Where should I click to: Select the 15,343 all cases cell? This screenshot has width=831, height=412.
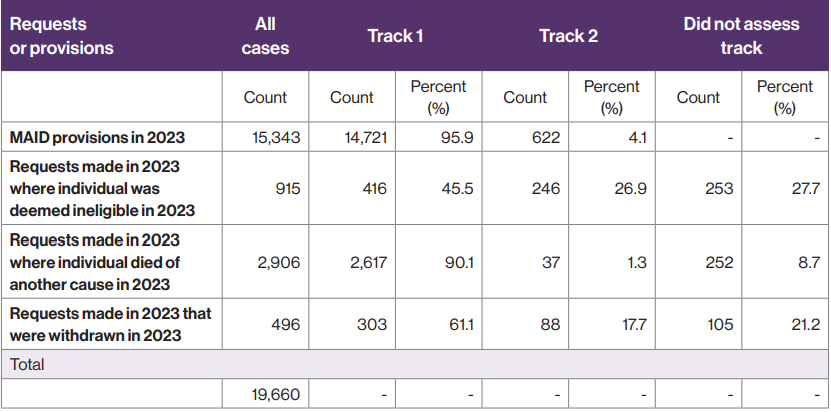[x=265, y=136]
